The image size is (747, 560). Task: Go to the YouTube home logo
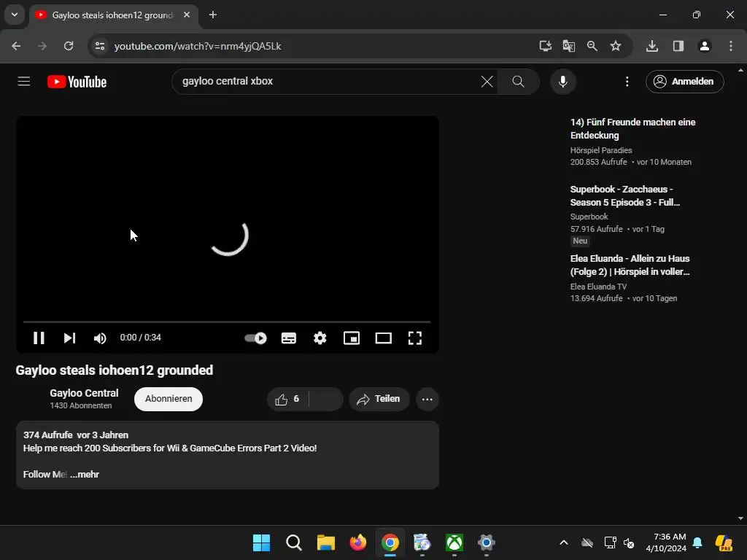pos(77,82)
